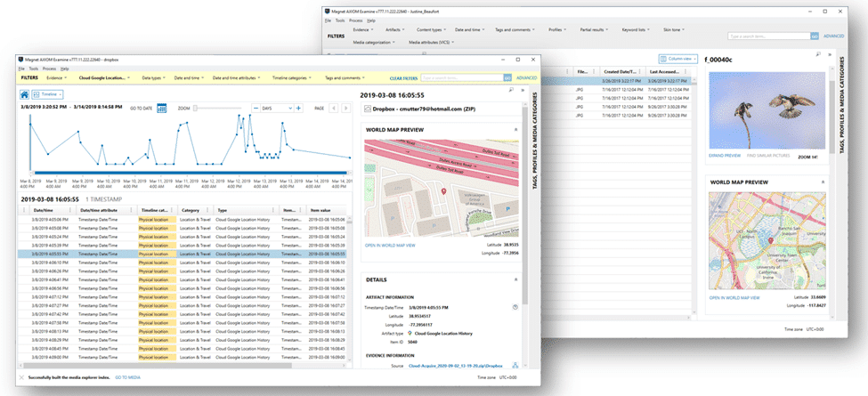The image size is (868, 396).
Task: Click the timeline ZOOM slider handle
Action: point(195,109)
